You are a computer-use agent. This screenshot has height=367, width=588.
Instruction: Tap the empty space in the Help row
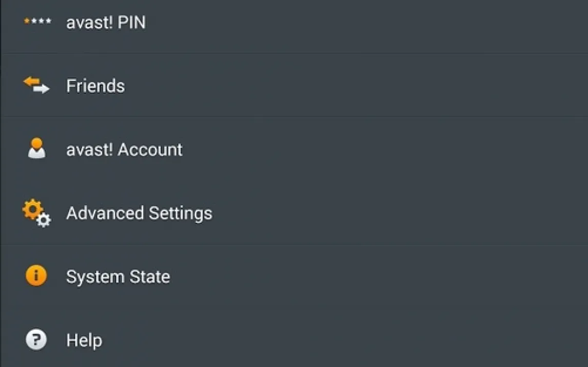coord(359,340)
